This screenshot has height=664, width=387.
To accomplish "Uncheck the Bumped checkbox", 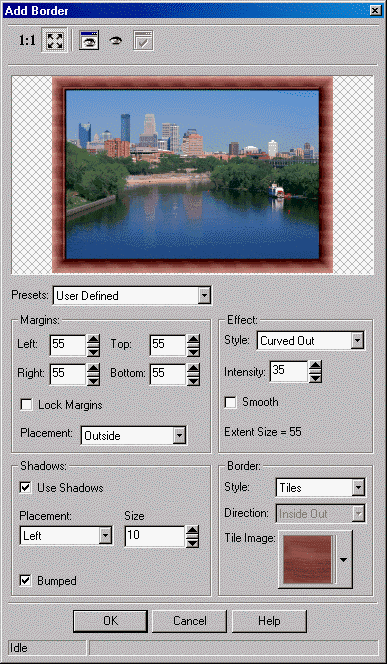I will (25, 581).
